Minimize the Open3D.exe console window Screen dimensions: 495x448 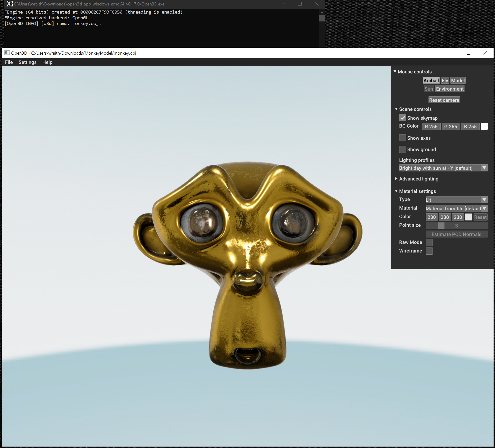pos(283,4)
